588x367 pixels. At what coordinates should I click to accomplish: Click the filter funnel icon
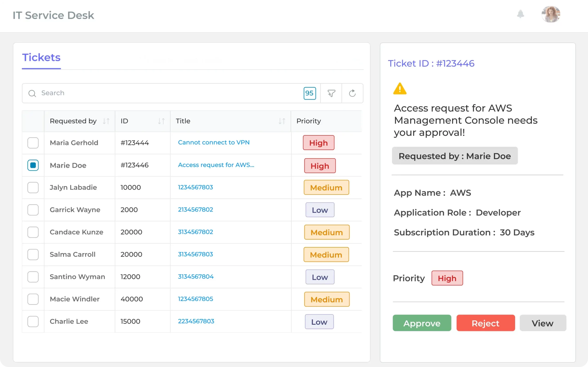point(331,93)
